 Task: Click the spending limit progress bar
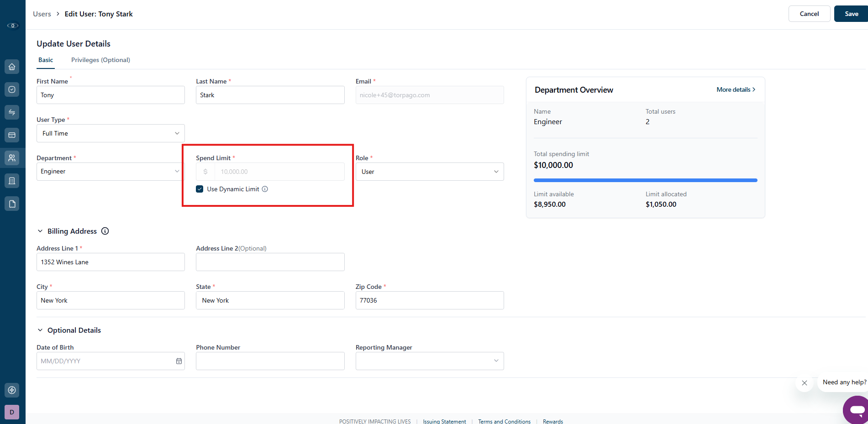645,180
